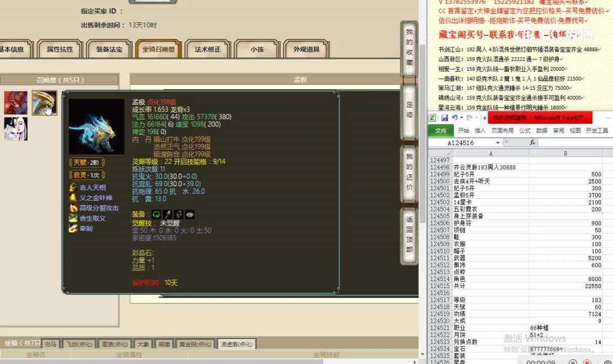The height and width of the screenshot is (364, 613).
Task: Open the Excel 插入 ribbon tab
Action: pos(480,130)
